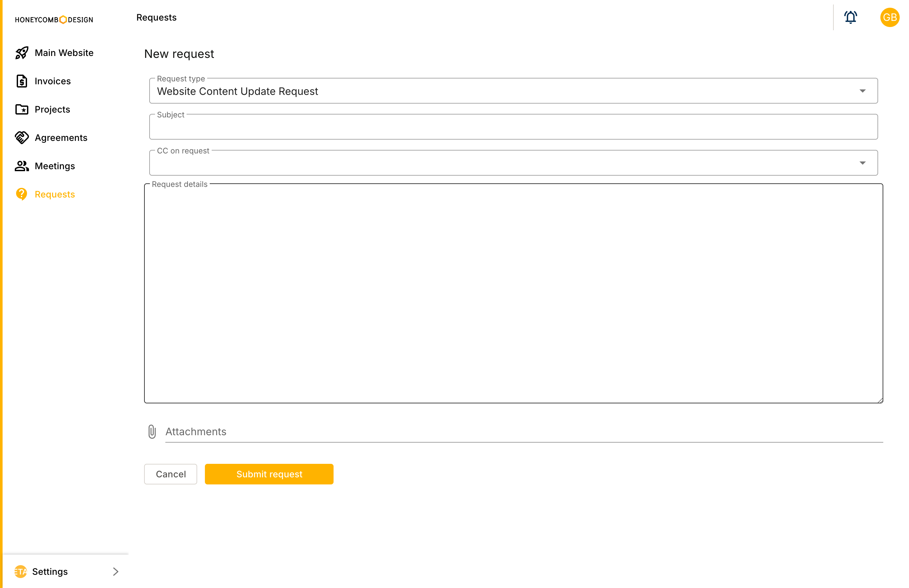Image resolution: width=909 pixels, height=588 pixels.
Task: Click the Projects folder star icon
Action: coord(22,109)
